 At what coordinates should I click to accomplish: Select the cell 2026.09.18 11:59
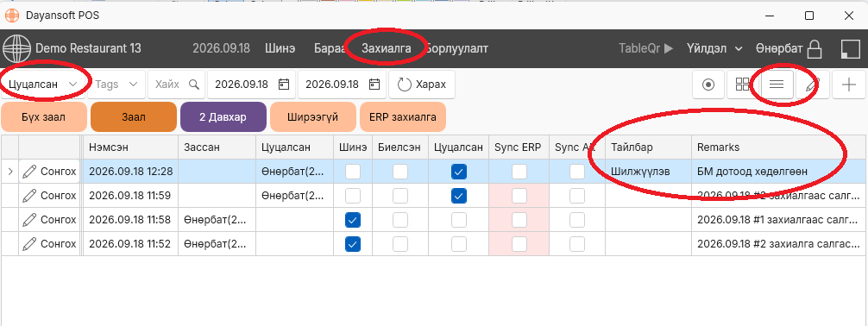tap(130, 196)
